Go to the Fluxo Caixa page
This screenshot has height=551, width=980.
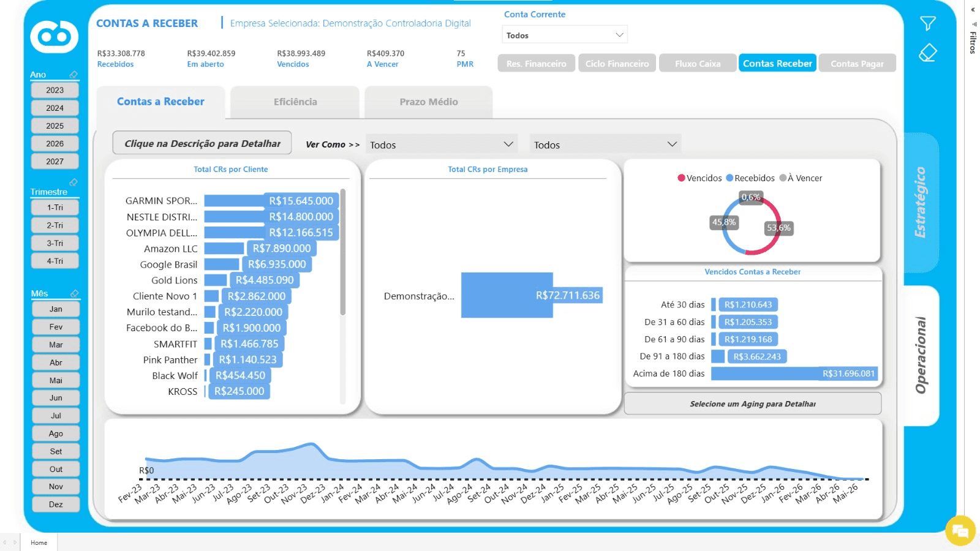pyautogui.click(x=698, y=63)
